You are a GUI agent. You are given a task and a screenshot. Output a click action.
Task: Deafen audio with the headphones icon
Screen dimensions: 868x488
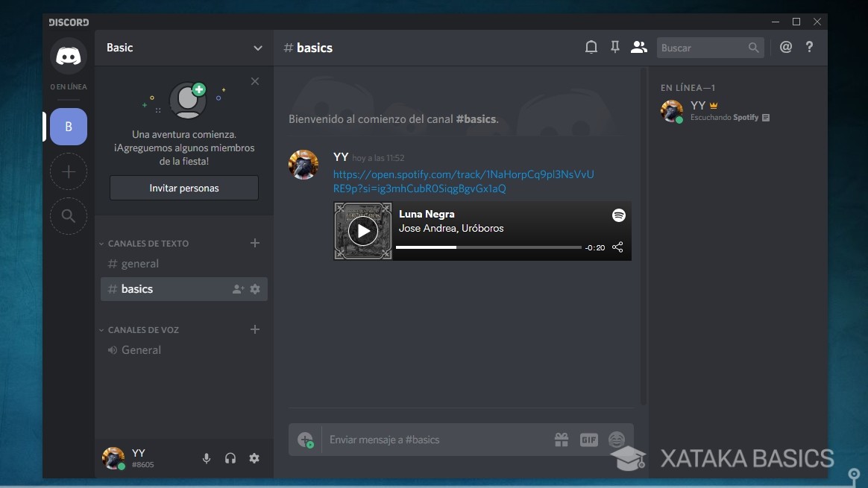pos(230,458)
